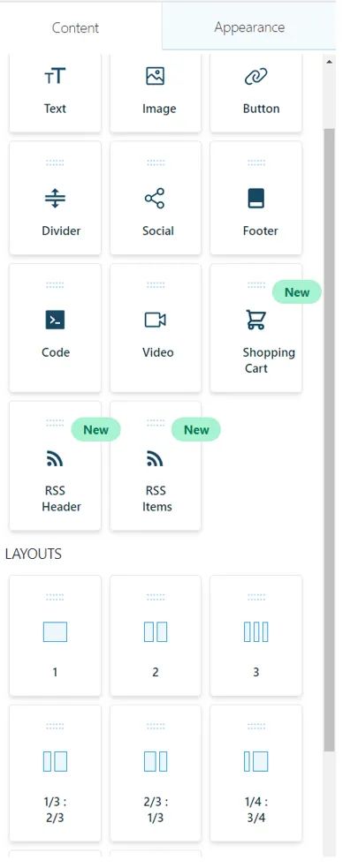
Task: Switch to the Appearance tab
Action: (x=249, y=26)
